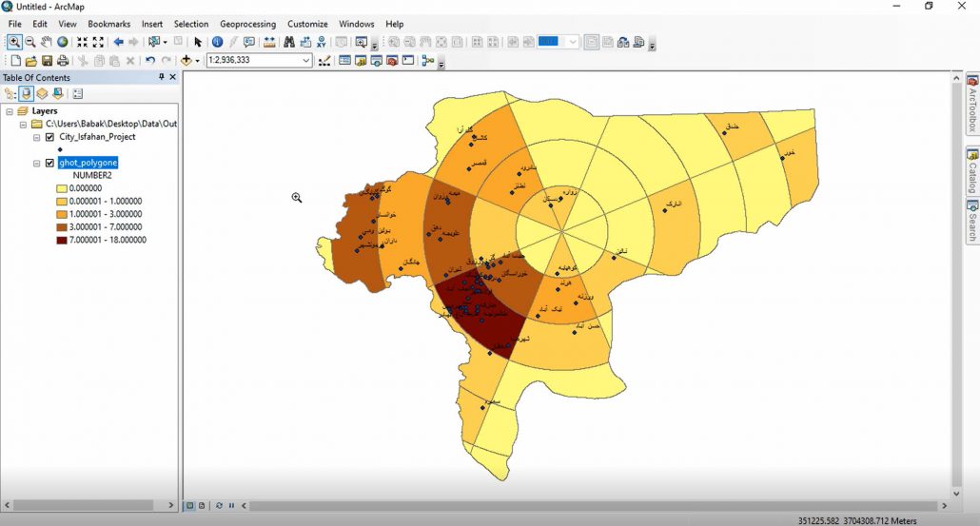Click the Add Data button
980x526 pixels.
click(186, 61)
